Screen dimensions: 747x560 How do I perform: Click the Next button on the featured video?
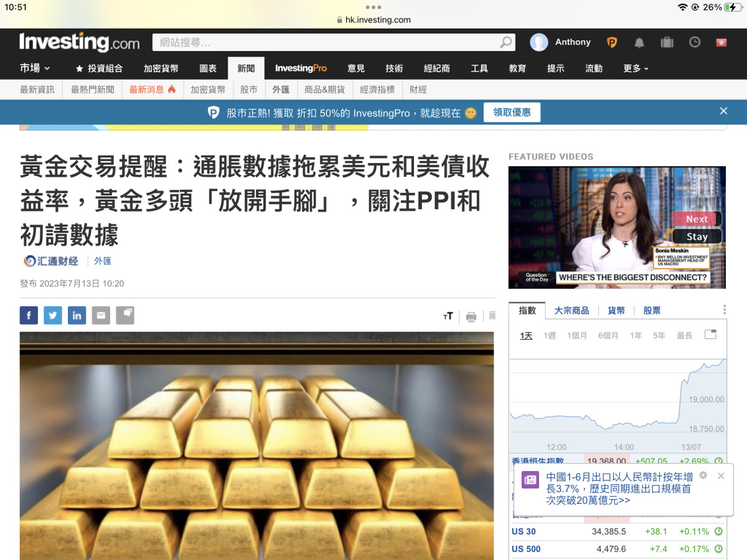[697, 219]
